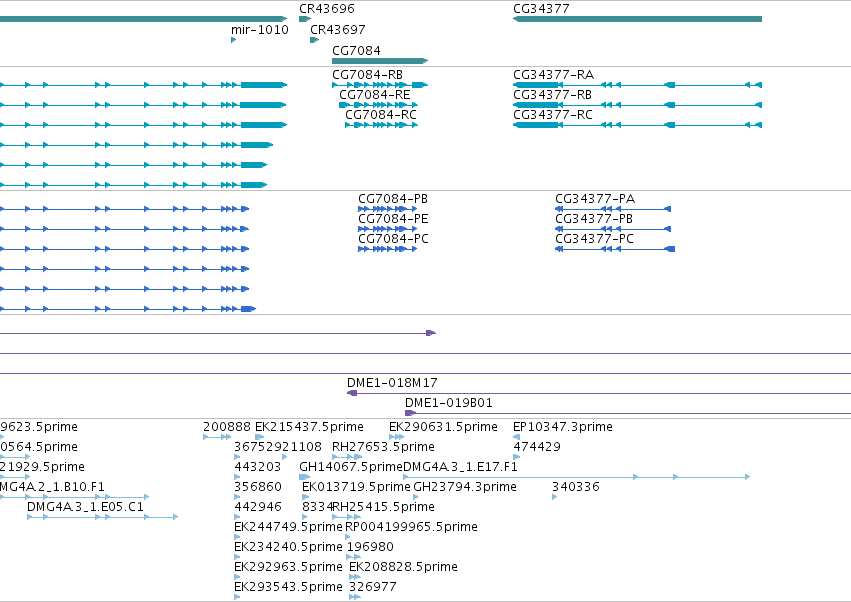
Task: Open EP10347.3prime feature
Action: pyautogui.click(x=563, y=427)
